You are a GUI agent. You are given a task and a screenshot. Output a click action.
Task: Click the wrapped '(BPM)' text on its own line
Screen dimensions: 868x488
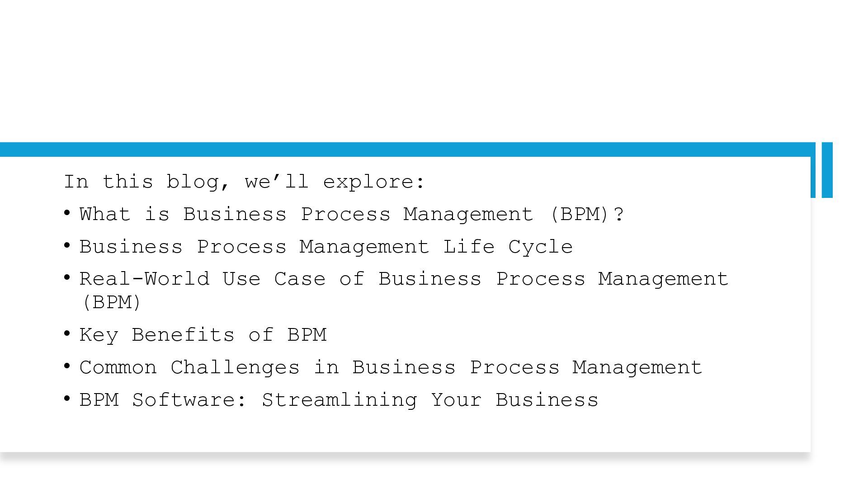(x=112, y=302)
